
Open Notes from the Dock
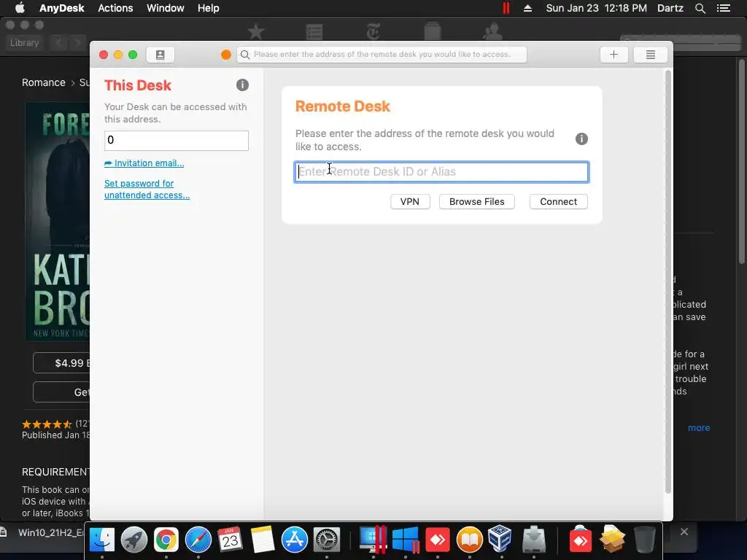[x=262, y=540]
